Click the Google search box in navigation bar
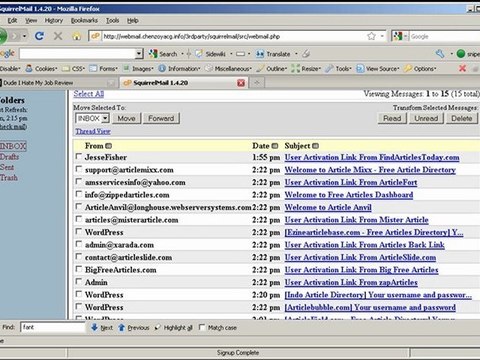 [445, 36]
